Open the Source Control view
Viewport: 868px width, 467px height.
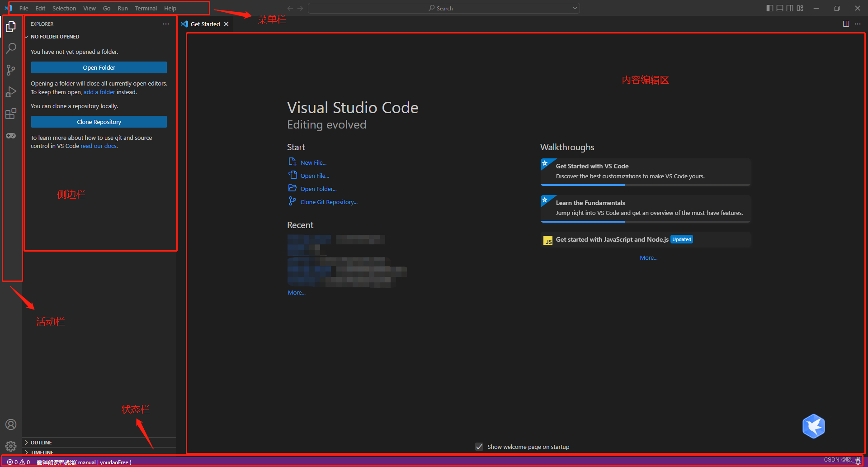[11, 70]
